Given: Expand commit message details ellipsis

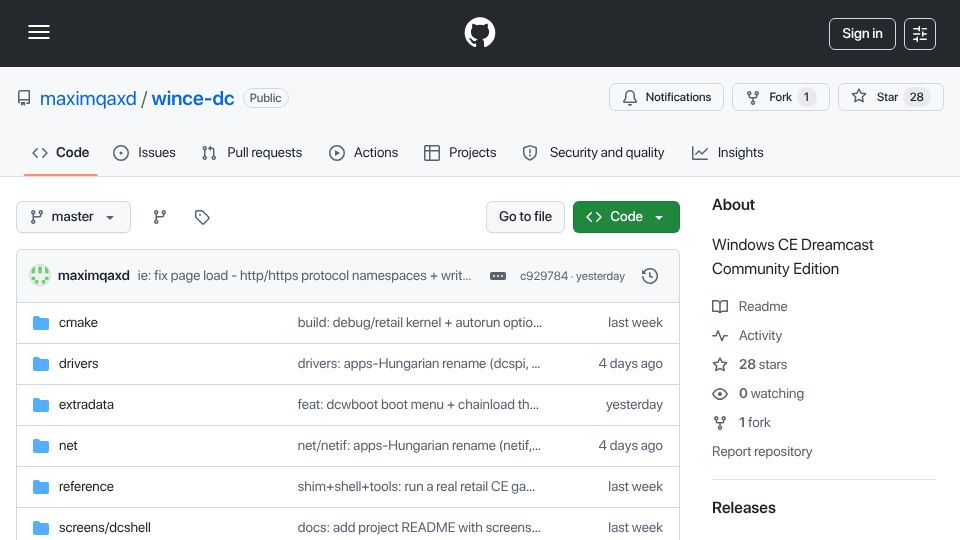Looking at the screenshot, I should (x=498, y=276).
